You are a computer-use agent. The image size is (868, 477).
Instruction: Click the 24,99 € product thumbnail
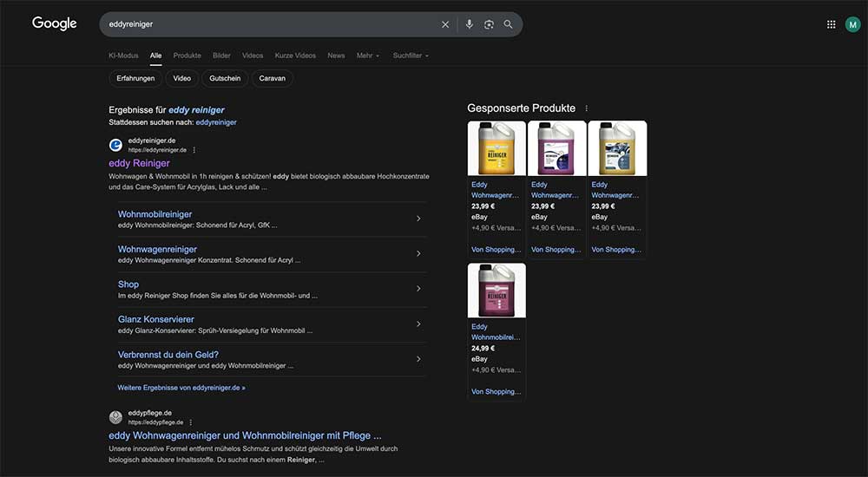coord(496,291)
